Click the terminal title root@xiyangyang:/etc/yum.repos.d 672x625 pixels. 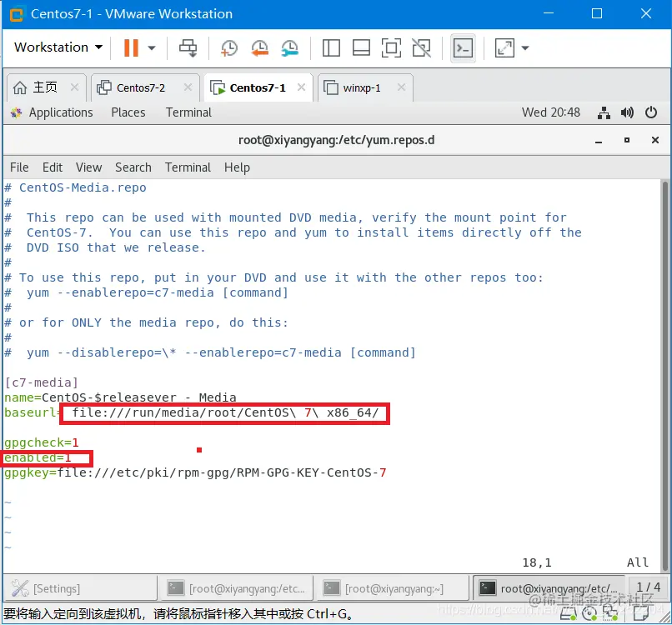click(x=337, y=140)
